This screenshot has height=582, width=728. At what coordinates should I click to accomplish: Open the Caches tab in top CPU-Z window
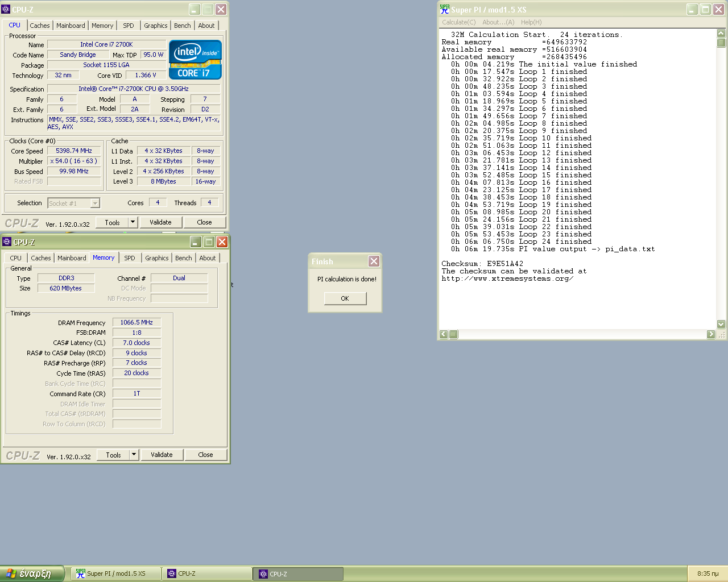point(40,26)
